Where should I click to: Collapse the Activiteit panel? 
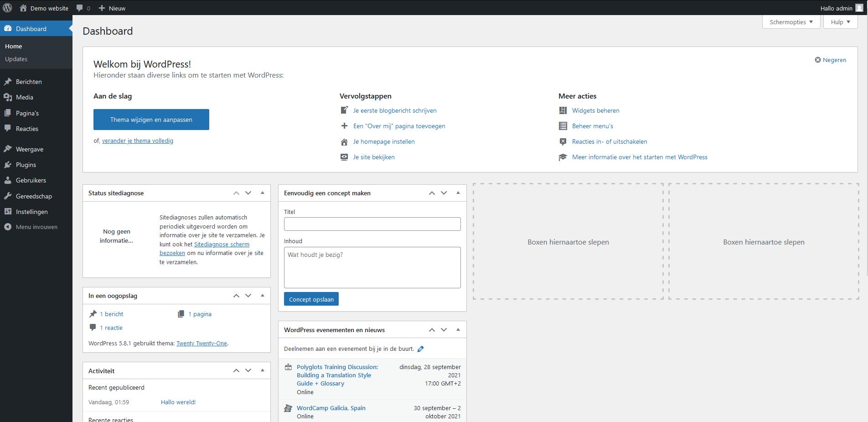pos(262,370)
